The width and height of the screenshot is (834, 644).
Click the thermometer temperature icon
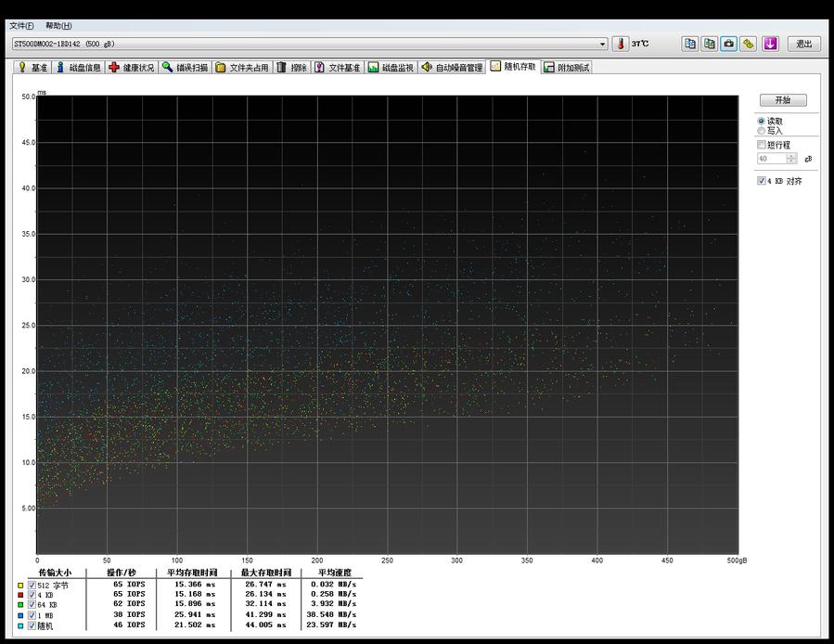click(620, 44)
